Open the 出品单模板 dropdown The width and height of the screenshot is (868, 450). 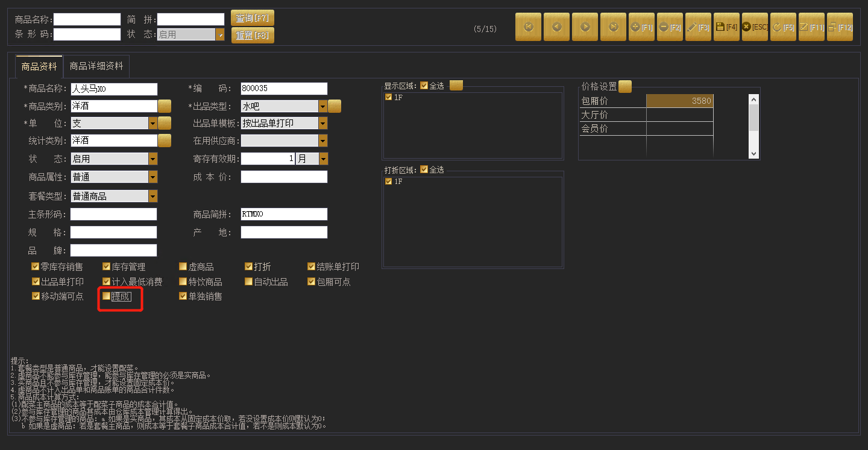pyautogui.click(x=323, y=124)
